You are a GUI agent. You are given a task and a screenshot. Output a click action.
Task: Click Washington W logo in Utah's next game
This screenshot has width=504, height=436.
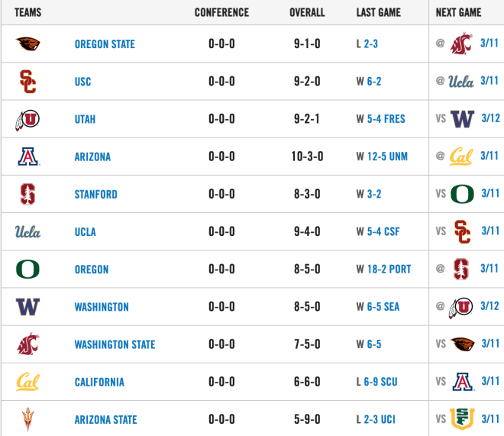pos(462,119)
